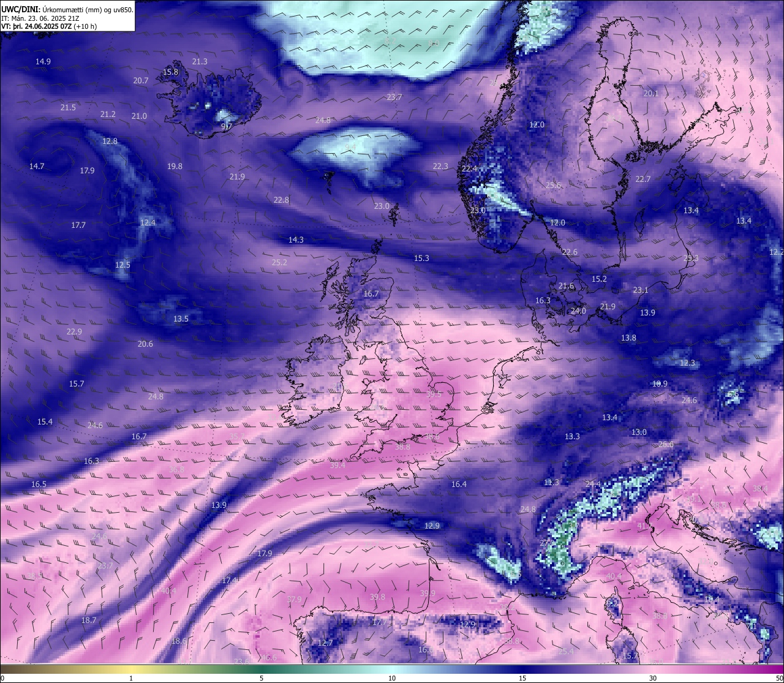Click the 20.6 value label
This screenshot has width=784, height=683.
coord(145,344)
